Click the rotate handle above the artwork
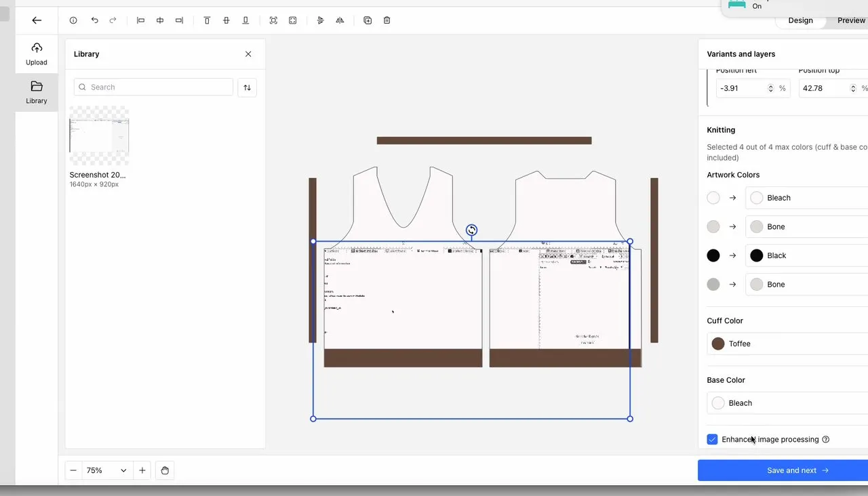This screenshot has height=496, width=868. coord(471,230)
